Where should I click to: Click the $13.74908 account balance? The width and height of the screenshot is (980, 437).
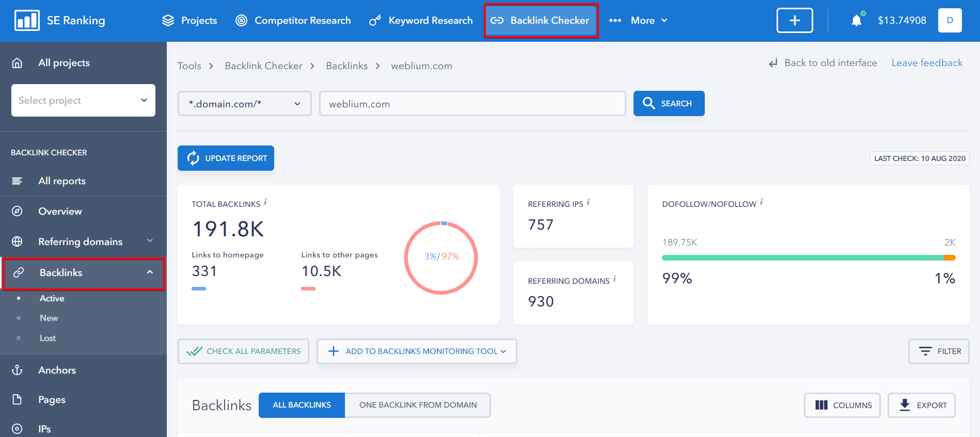pyautogui.click(x=902, y=21)
